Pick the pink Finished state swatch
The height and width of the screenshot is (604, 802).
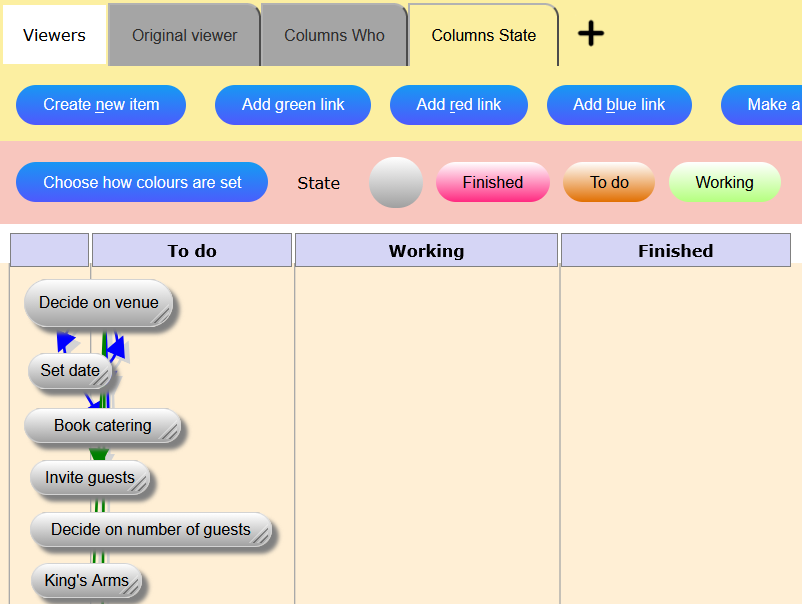(x=493, y=182)
